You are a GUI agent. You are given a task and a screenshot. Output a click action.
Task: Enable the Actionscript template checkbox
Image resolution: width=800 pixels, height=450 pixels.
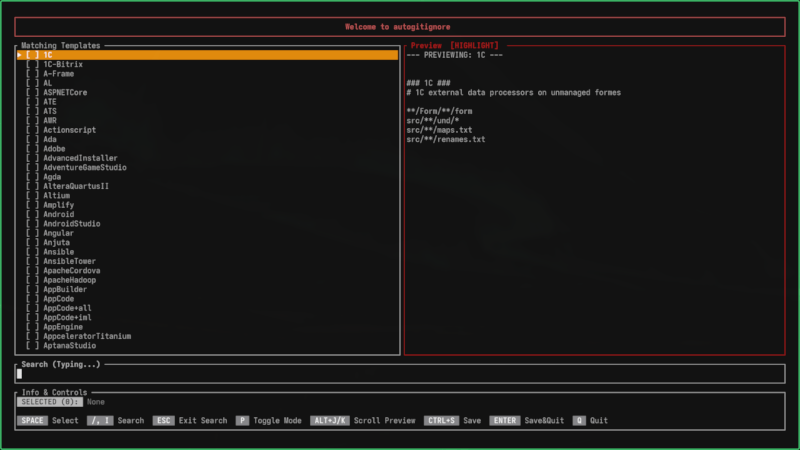pyautogui.click(x=32, y=130)
